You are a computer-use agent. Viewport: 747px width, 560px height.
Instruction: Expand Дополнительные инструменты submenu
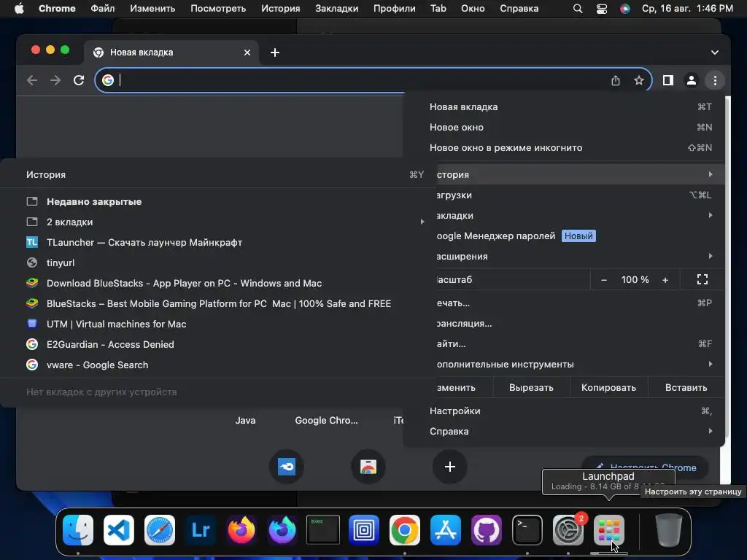580,365
